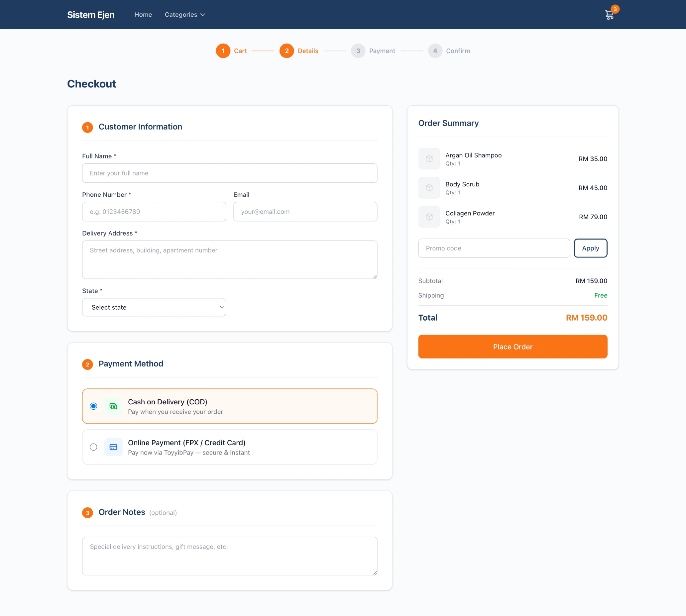This screenshot has width=686, height=616.
Task: Click the "Free" shipping value
Action: click(x=601, y=295)
